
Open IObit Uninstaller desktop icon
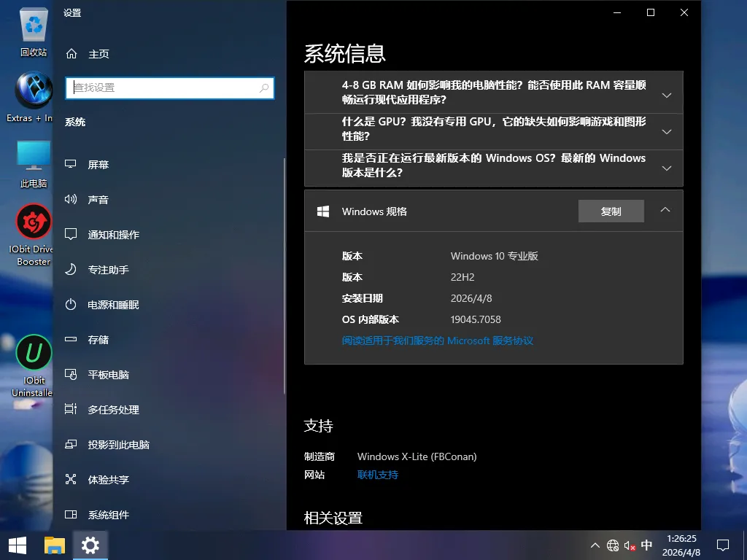click(34, 366)
